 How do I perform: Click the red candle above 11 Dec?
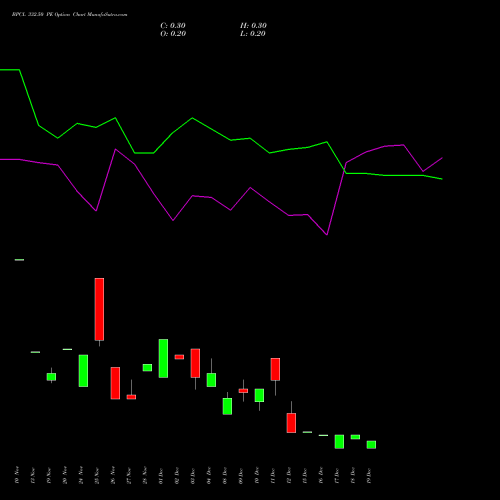point(275,369)
